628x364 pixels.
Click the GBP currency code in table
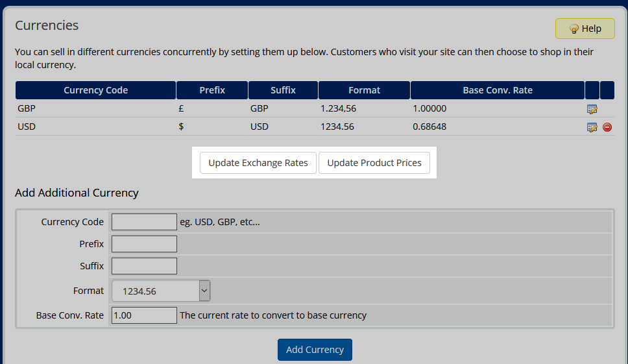pyautogui.click(x=27, y=109)
